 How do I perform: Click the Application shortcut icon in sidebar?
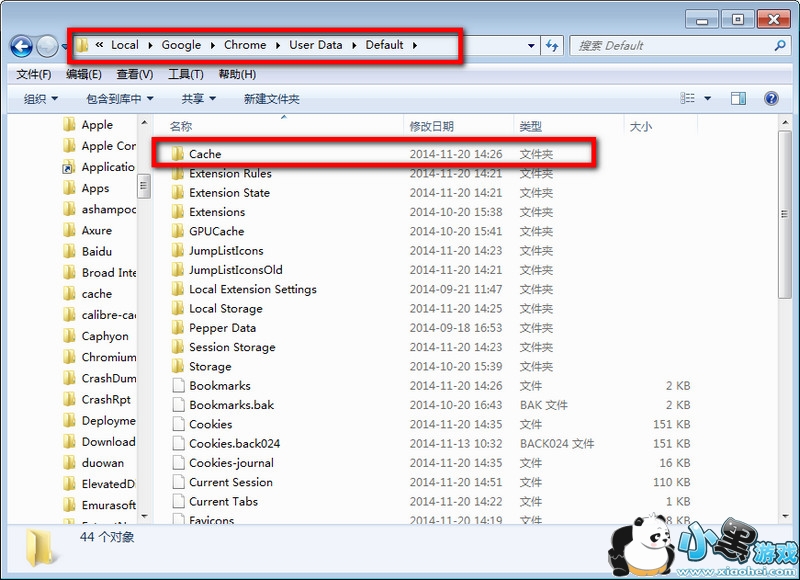[68, 167]
